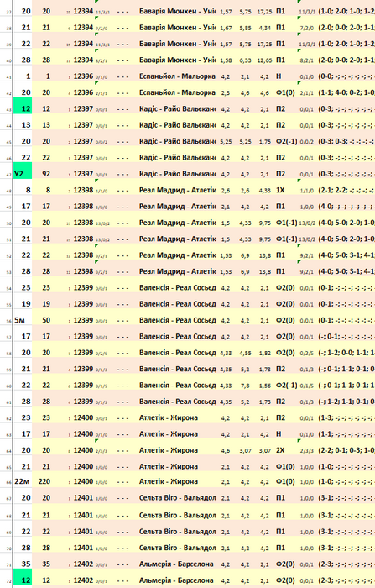Viewport: 375px width, 588px height.
Task: Select the 1,58 odds cell
Action: (226, 60)
